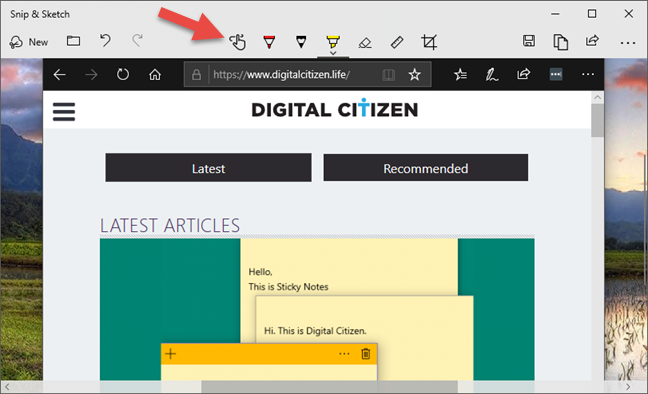Minimize the Snip & Sketch window
The width and height of the screenshot is (648, 394).
(x=555, y=14)
